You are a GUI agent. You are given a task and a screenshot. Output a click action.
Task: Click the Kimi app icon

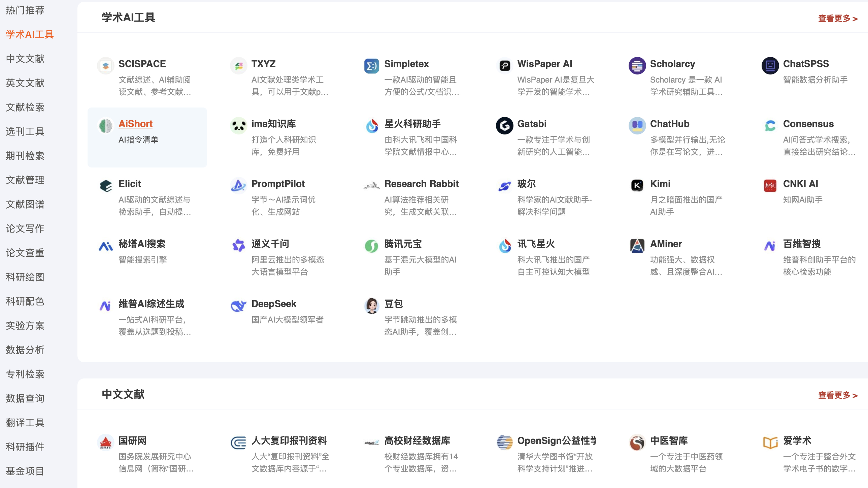[x=637, y=185]
